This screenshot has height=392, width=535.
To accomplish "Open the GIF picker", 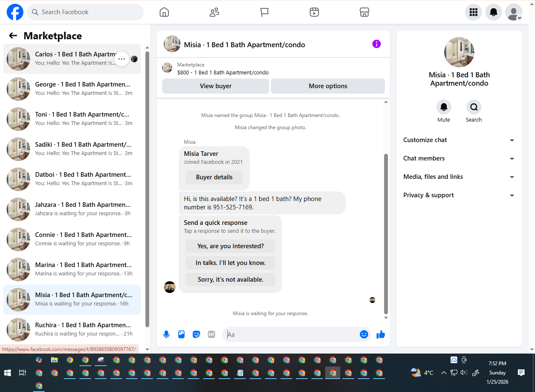I will pyautogui.click(x=211, y=334).
